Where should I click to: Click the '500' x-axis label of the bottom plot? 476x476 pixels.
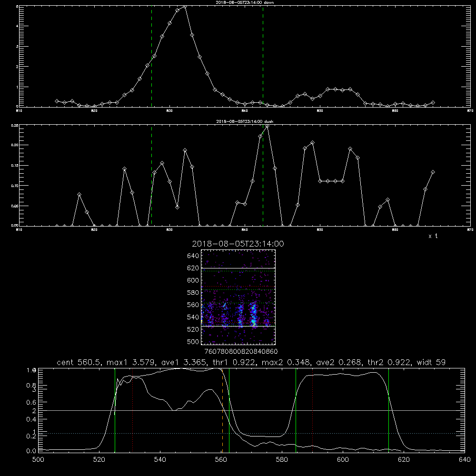pyautogui.click(x=38, y=460)
